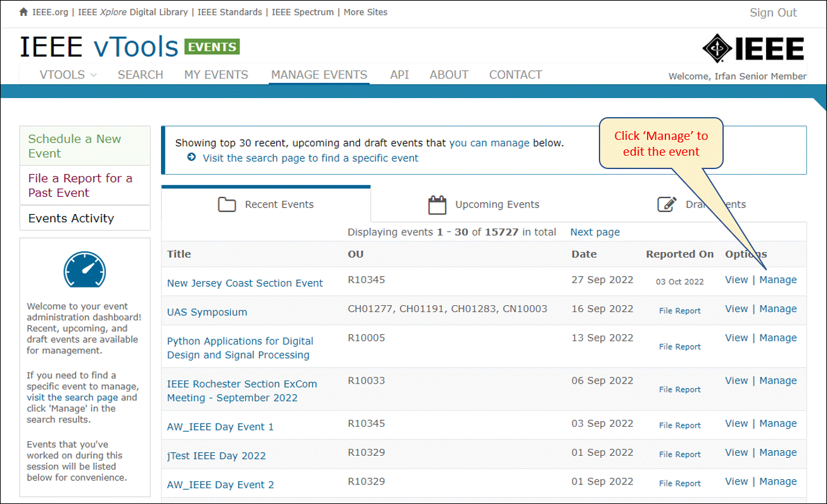The height and width of the screenshot is (504, 827).
Task: Click File Report for UAS Symposium
Action: click(x=680, y=311)
